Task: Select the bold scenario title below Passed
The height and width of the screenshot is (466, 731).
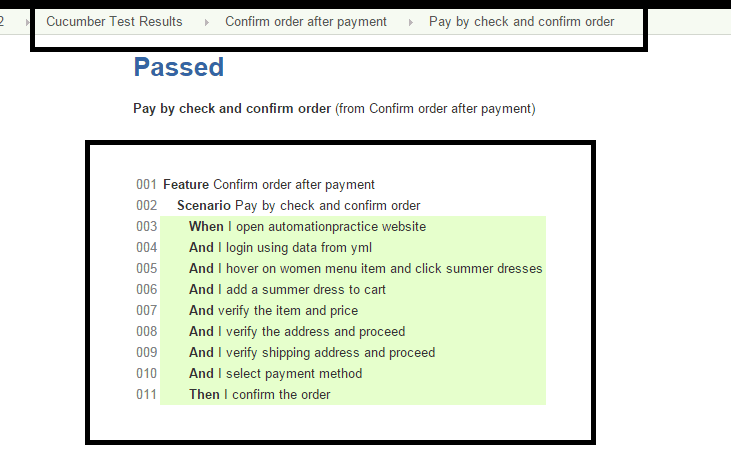Action: (x=231, y=108)
